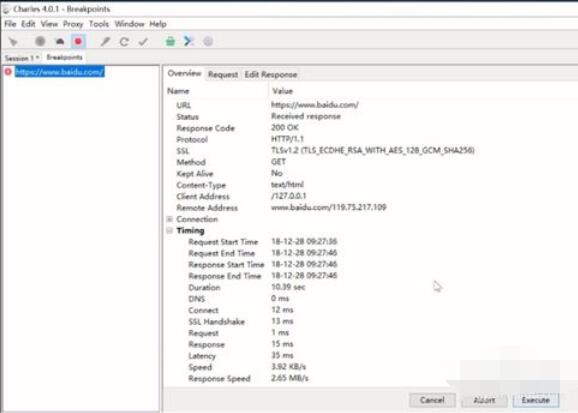The height and width of the screenshot is (413, 578).
Task: Click the Execute button
Action: (x=536, y=400)
